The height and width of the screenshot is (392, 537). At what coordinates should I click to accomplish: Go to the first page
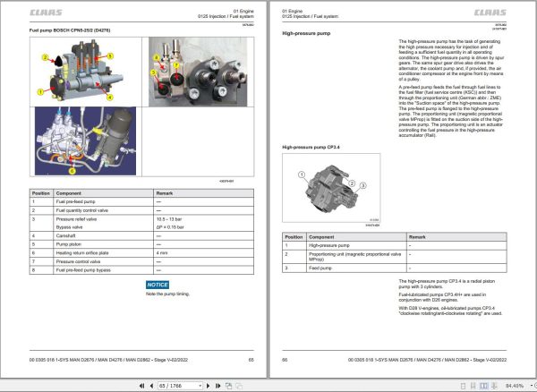141,386
